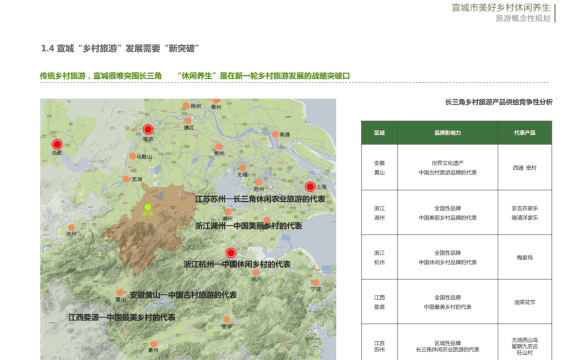Select the red Nanjing marker on map
Screen dimensions: 570x360
coord(148,129)
